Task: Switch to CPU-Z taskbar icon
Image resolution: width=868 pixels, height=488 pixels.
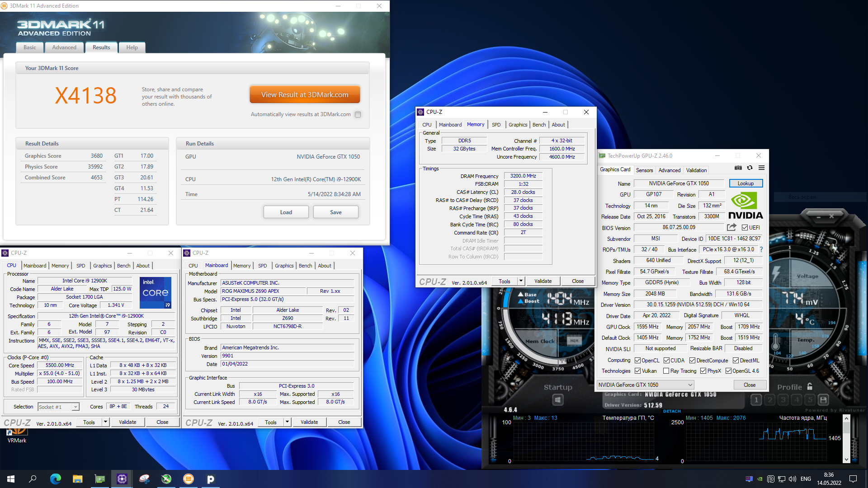Action: coord(122,479)
